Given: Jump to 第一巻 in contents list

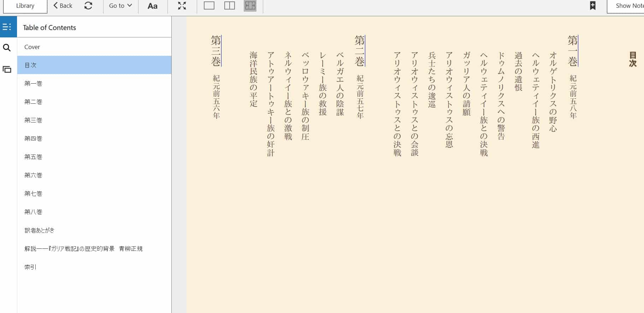Looking at the screenshot, I should pyautogui.click(x=34, y=84).
